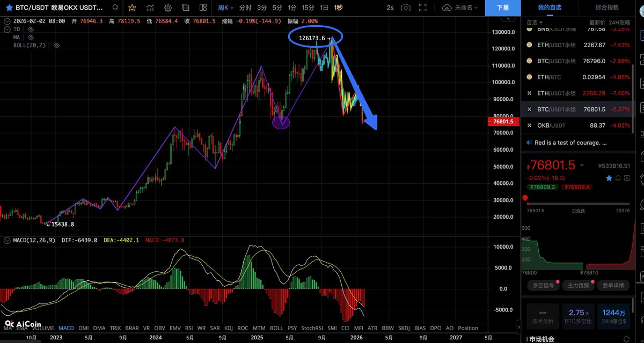Open the 主力跟踪 button
Screen dimensions: 644x343
pyautogui.click(x=577, y=286)
